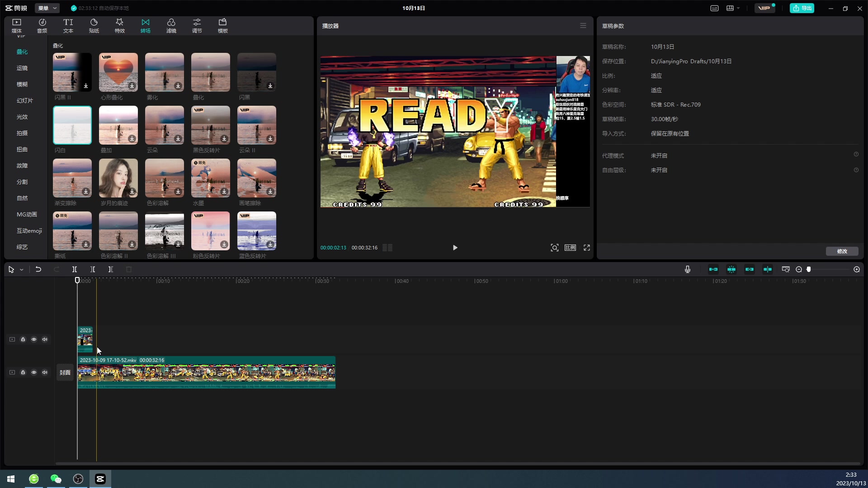Download the 叠加 transition

pyautogui.click(x=132, y=139)
